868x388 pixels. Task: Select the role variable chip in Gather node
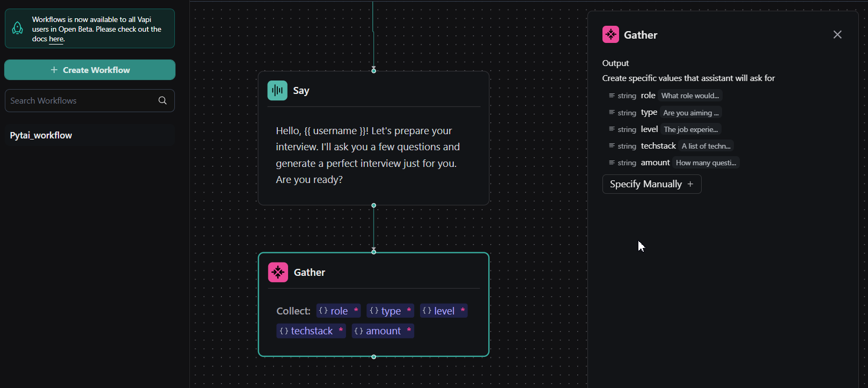pyautogui.click(x=338, y=311)
